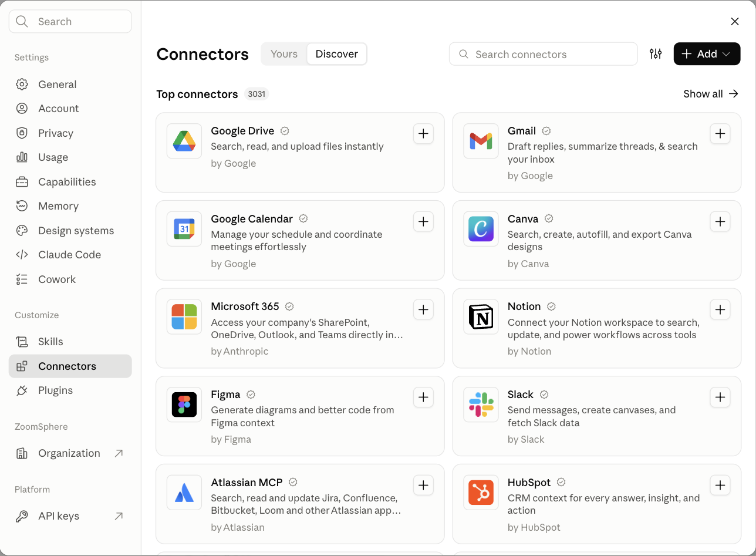Open Design systems settings
The width and height of the screenshot is (756, 556).
pos(70,231)
